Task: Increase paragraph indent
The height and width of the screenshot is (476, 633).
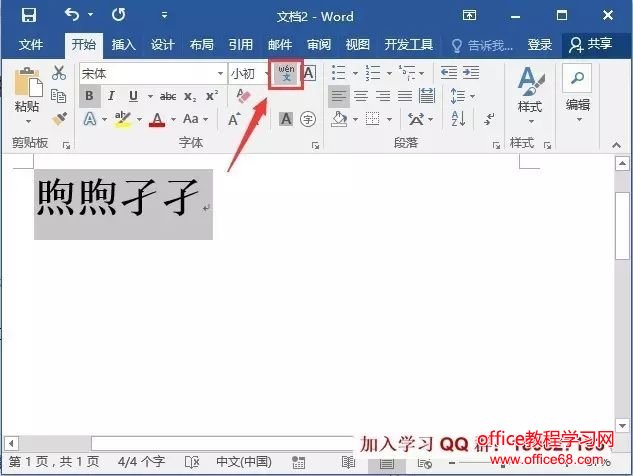Action: [x=471, y=73]
